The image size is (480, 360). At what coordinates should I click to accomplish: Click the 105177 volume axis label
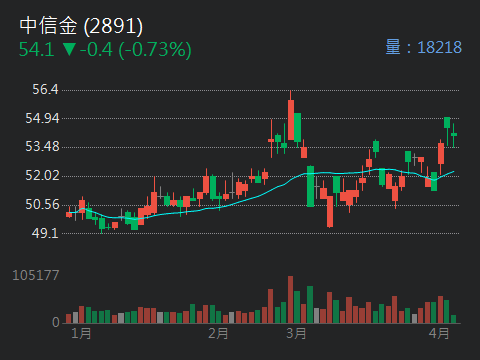pyautogui.click(x=36, y=275)
